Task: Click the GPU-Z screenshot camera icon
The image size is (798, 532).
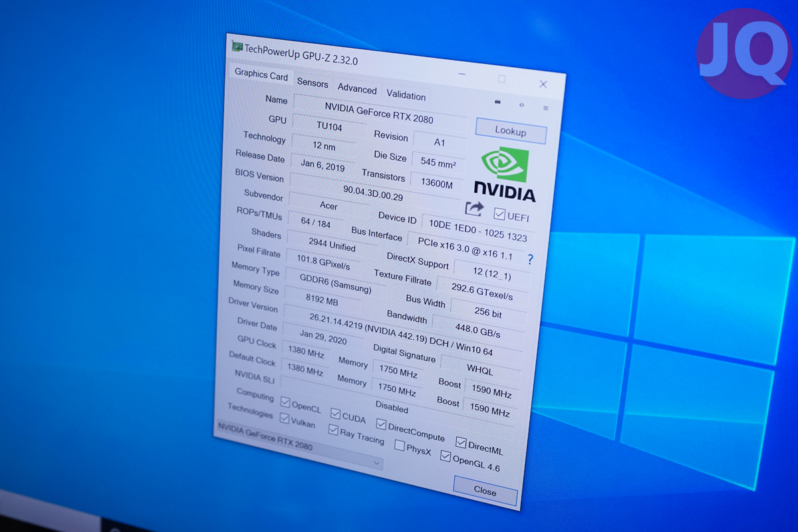Action: 497,102
